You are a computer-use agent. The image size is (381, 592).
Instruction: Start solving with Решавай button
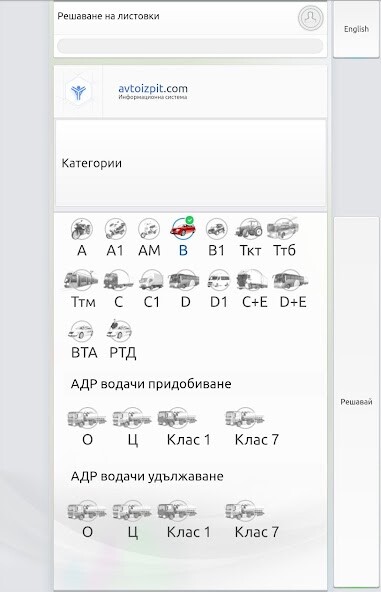356,402
